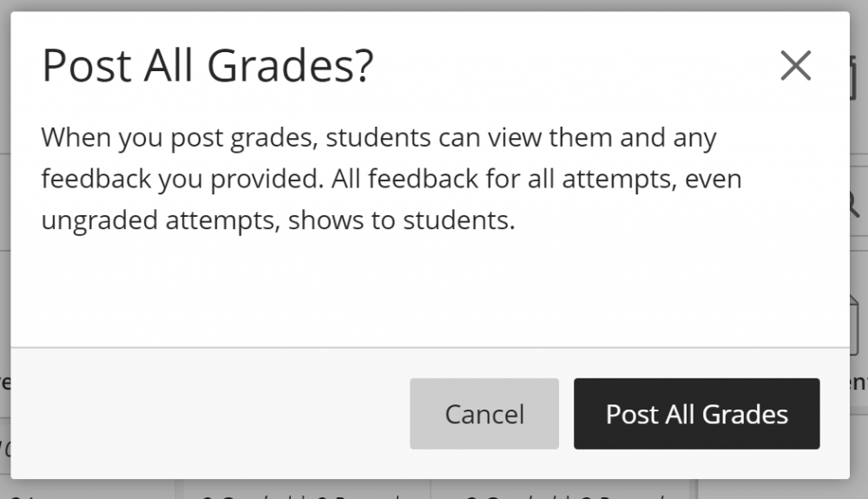Click the dialog footer's empty area left of Cancel

click(x=208, y=414)
